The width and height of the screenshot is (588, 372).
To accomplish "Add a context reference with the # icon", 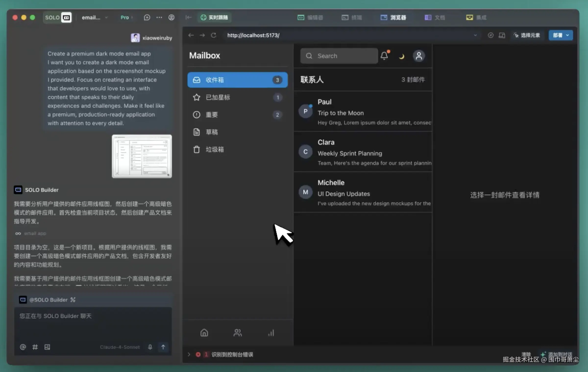I will pos(35,347).
